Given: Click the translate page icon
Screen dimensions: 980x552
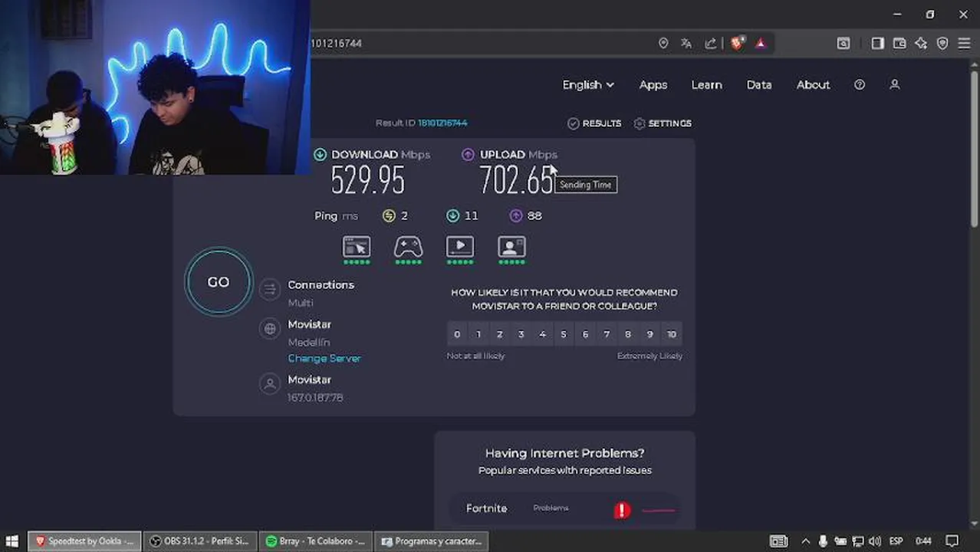Looking at the screenshot, I should tap(686, 44).
